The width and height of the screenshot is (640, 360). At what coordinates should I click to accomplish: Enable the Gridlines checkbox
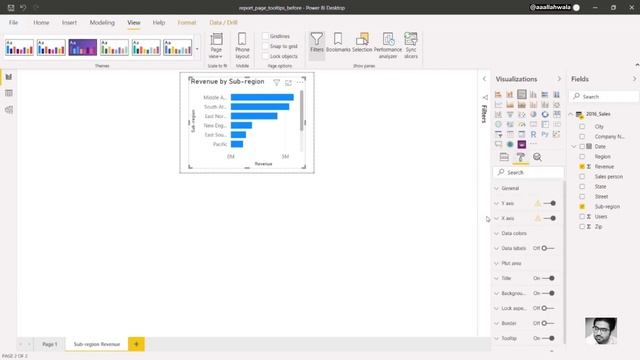click(265, 36)
